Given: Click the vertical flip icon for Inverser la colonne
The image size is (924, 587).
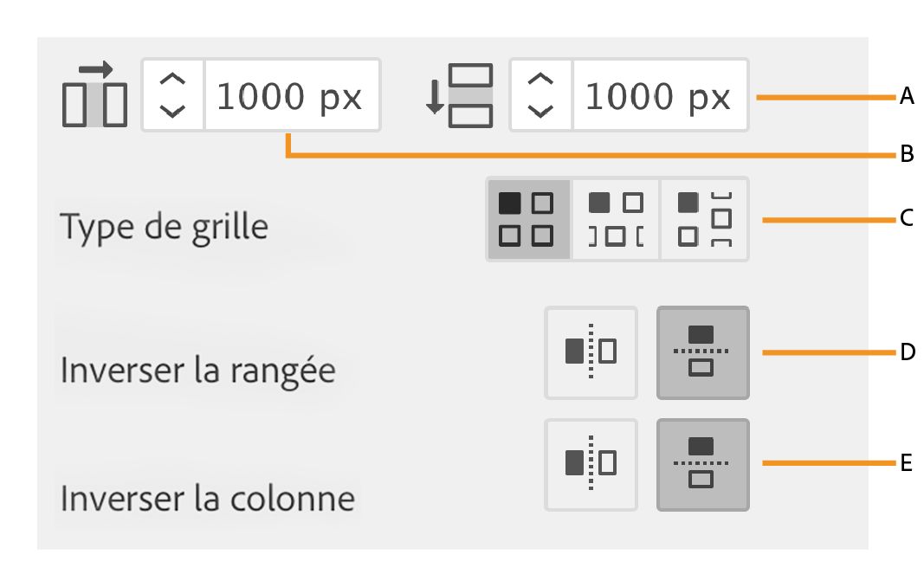Looking at the screenshot, I should 702,464.
